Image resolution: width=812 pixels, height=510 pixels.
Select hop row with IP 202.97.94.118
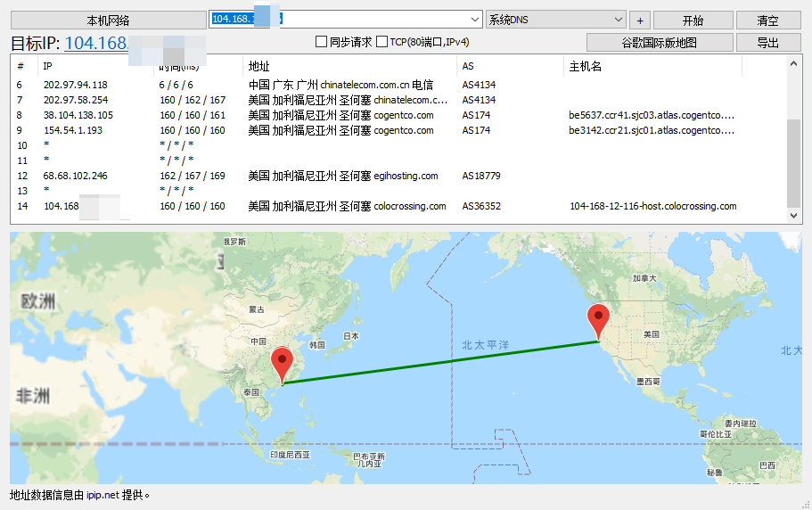398,85
